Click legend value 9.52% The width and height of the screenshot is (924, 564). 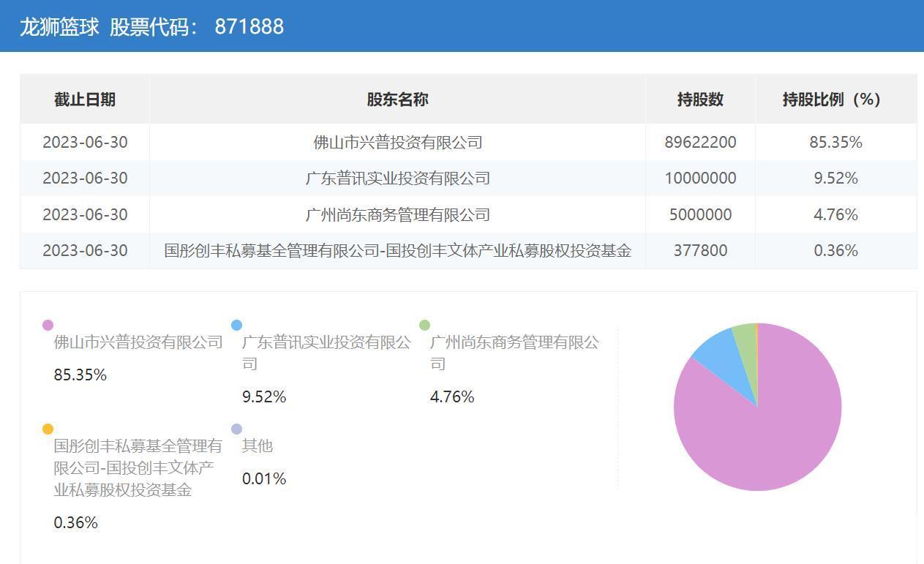pos(264,397)
